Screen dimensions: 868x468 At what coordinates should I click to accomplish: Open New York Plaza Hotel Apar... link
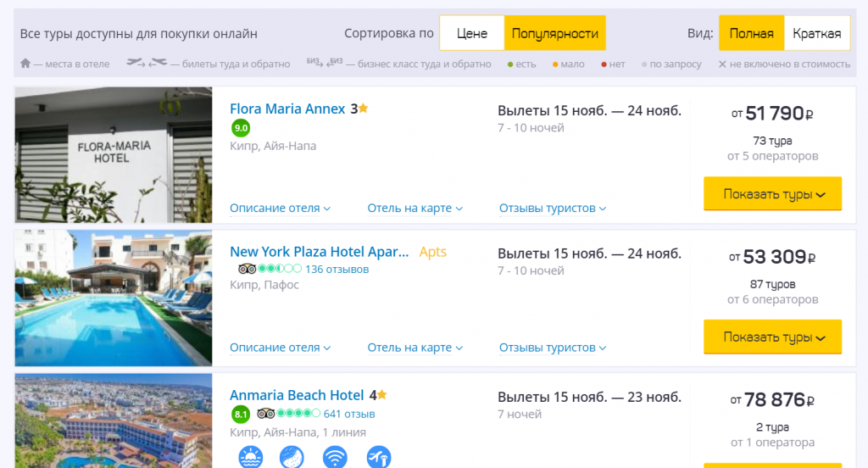[320, 252]
